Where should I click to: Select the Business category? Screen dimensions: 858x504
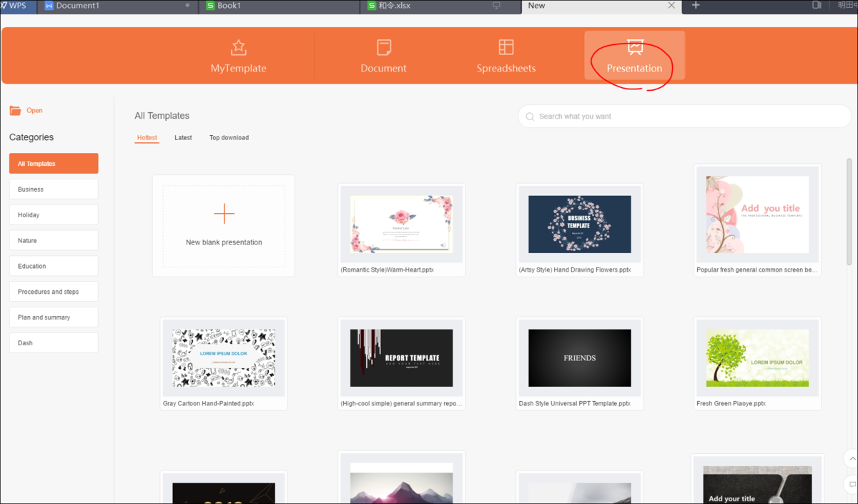54,189
